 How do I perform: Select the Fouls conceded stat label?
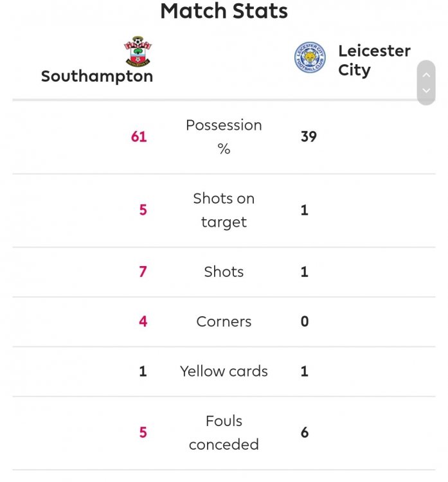(x=224, y=433)
